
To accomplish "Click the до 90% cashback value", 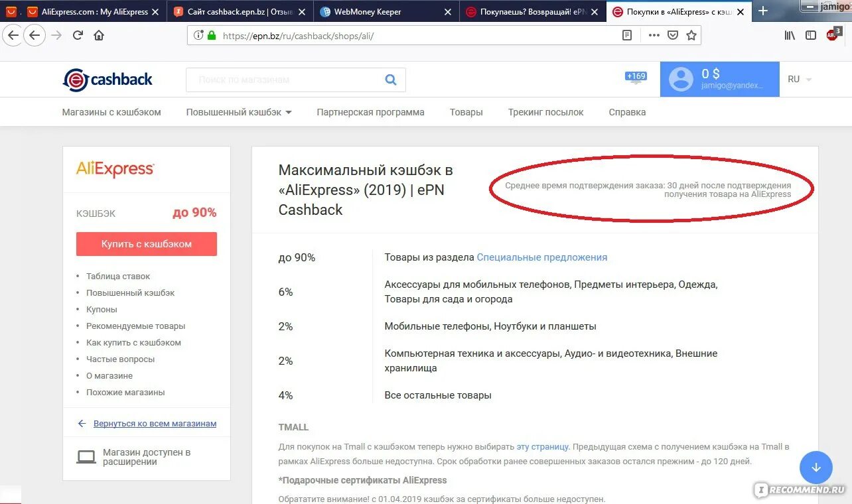I will tap(194, 212).
